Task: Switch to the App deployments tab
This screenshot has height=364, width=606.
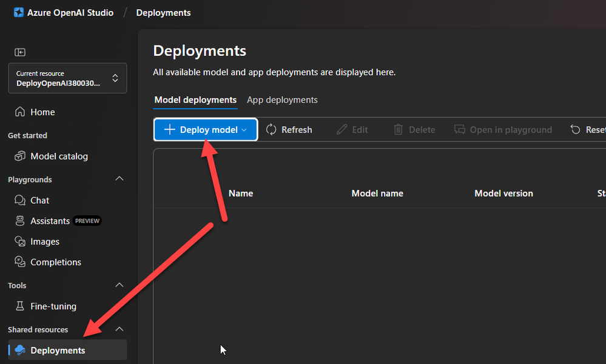Action: click(282, 99)
